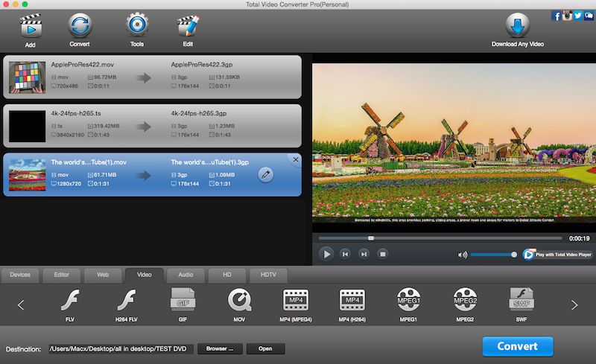Switch to the Editor tab
This screenshot has height=364, width=596.
[x=62, y=275]
